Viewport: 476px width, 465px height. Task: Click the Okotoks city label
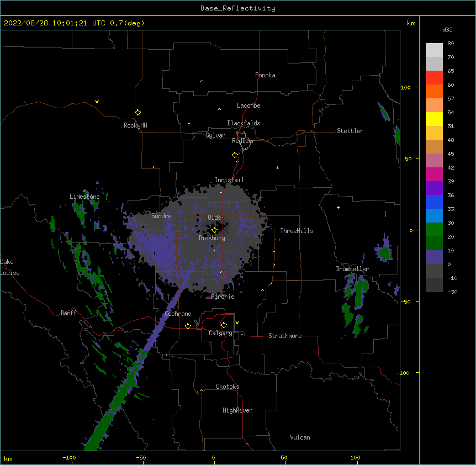click(x=228, y=387)
